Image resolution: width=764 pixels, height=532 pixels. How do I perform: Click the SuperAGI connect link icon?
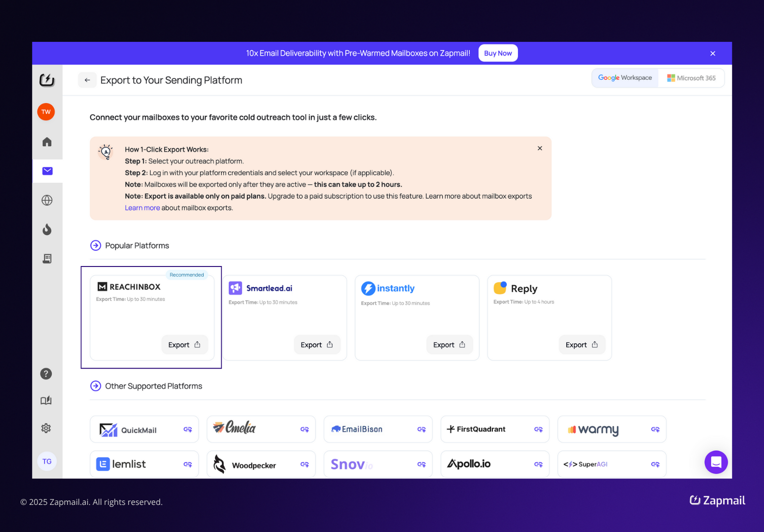[655, 465]
